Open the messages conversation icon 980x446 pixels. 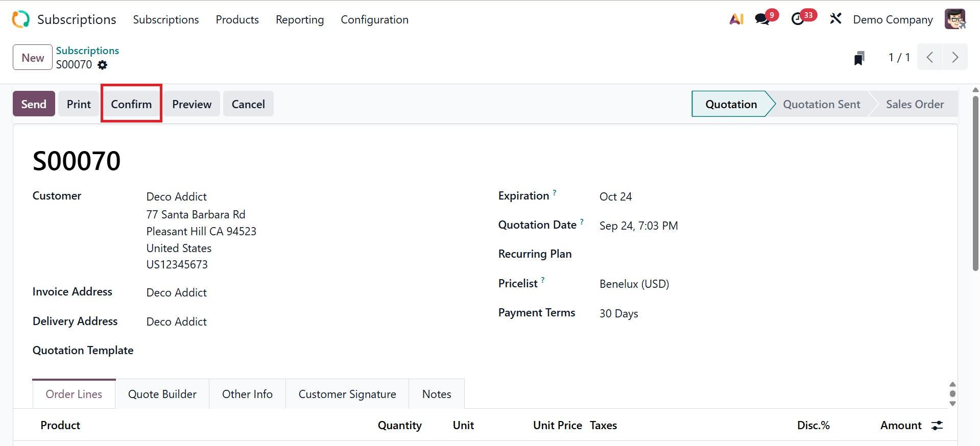coord(762,19)
